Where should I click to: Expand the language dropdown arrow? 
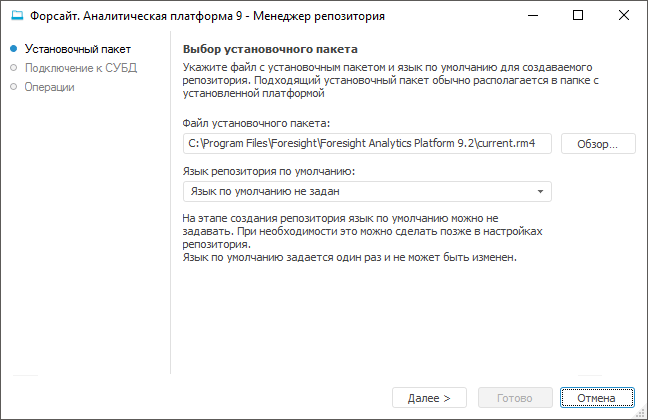click(540, 191)
